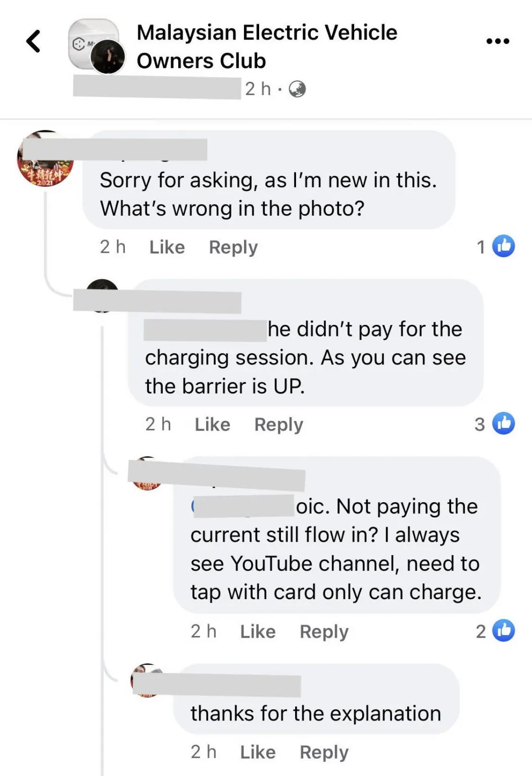The width and height of the screenshot is (532, 776).
Task: View reactions on first comment with 1 like
Action: click(496, 247)
